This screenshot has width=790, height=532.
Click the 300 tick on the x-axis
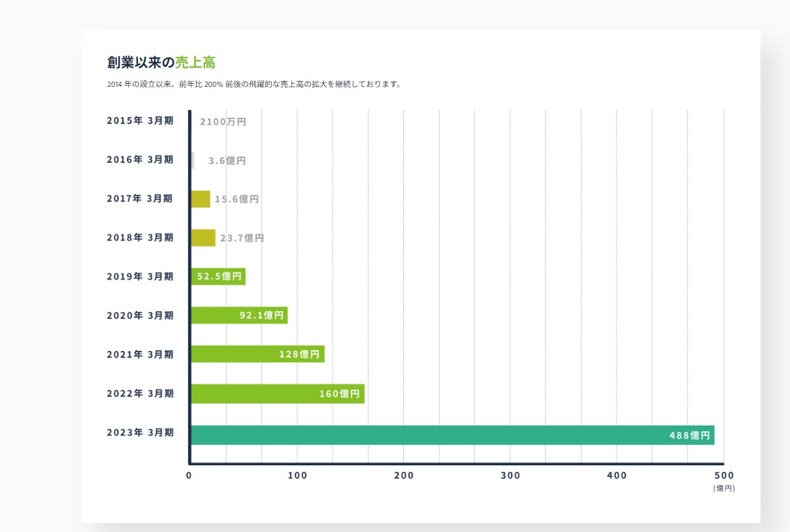pyautogui.click(x=510, y=475)
